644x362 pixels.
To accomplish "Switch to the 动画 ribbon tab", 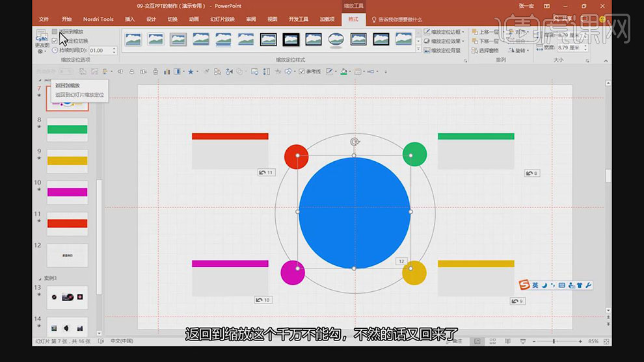I will [x=194, y=19].
